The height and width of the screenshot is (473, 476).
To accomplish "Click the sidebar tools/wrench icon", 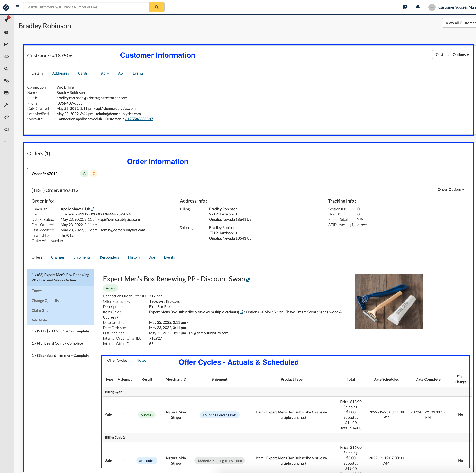I will 6,105.
